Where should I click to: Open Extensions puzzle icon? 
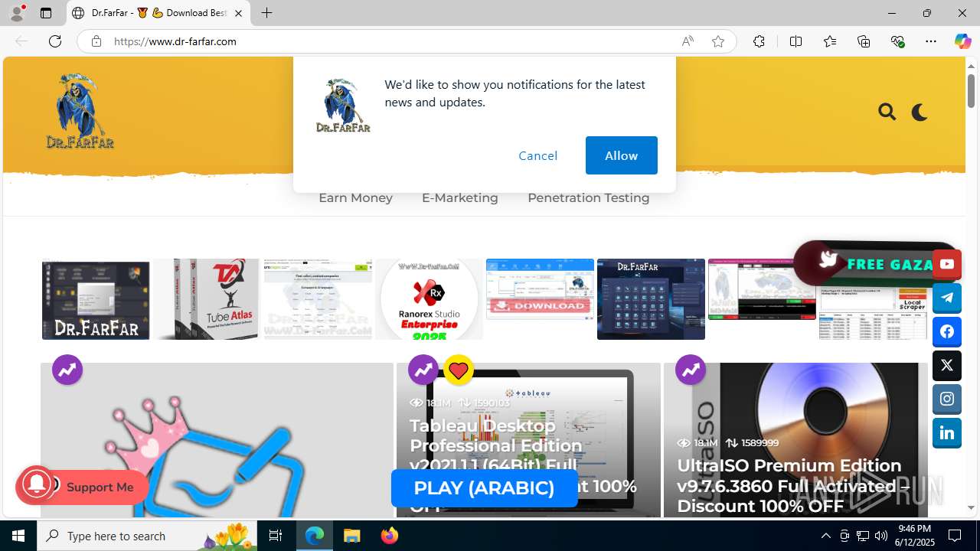pyautogui.click(x=759, y=41)
